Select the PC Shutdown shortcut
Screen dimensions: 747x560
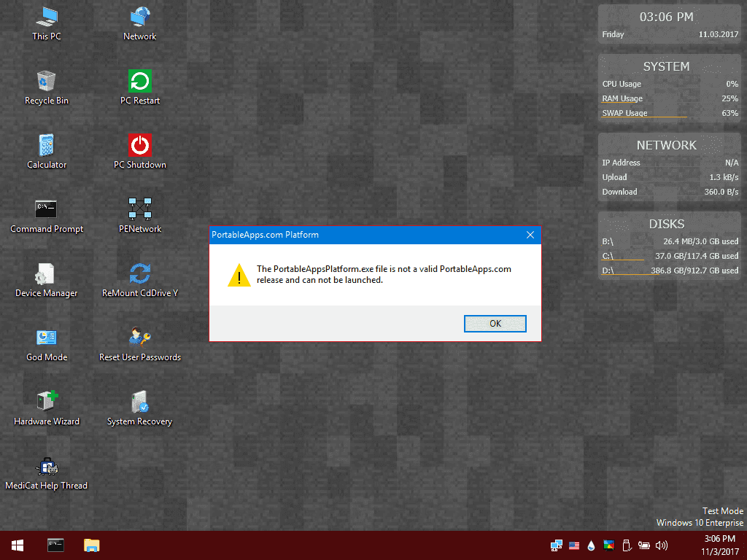139,152
